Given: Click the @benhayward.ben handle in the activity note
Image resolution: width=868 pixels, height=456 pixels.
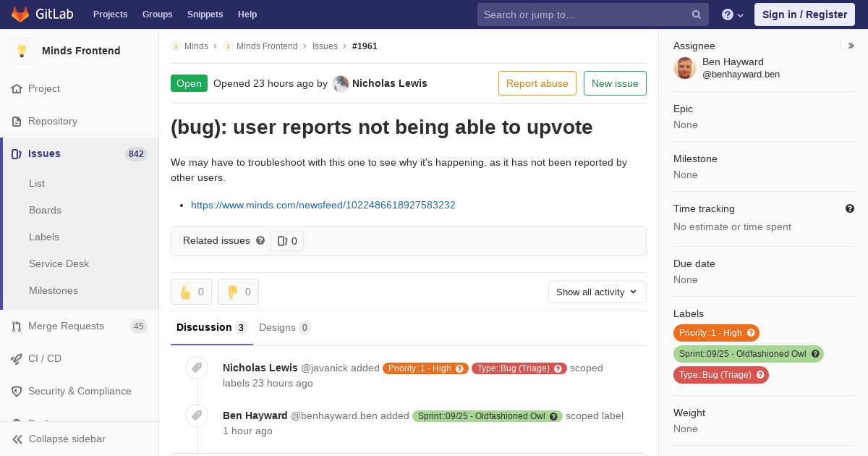Looking at the screenshot, I should coord(334,415).
